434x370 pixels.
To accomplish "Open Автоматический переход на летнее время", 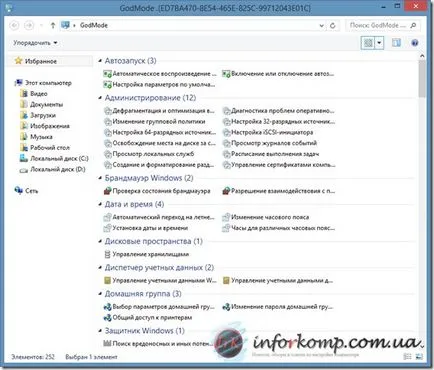I will (159, 217).
